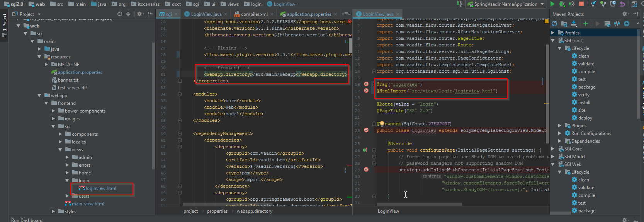Collapse all in Project panel
Image resolution: width=644 pixels, height=222 pixels.
(128, 14)
